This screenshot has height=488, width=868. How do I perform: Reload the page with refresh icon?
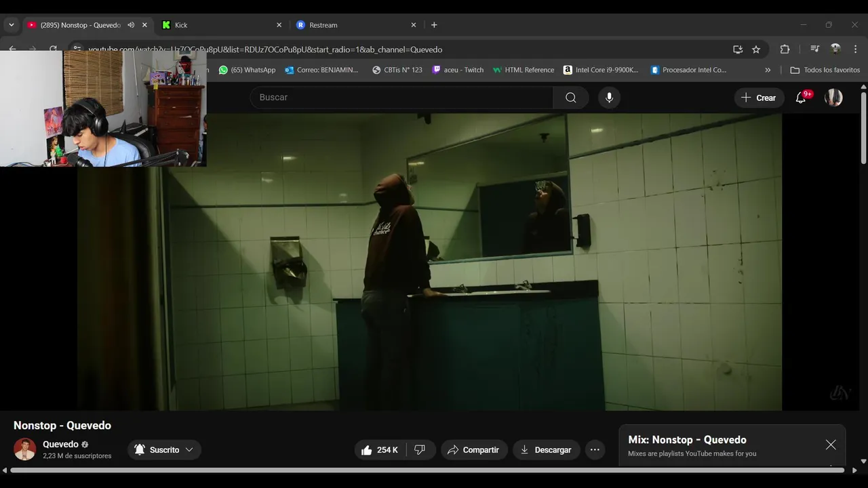point(54,49)
